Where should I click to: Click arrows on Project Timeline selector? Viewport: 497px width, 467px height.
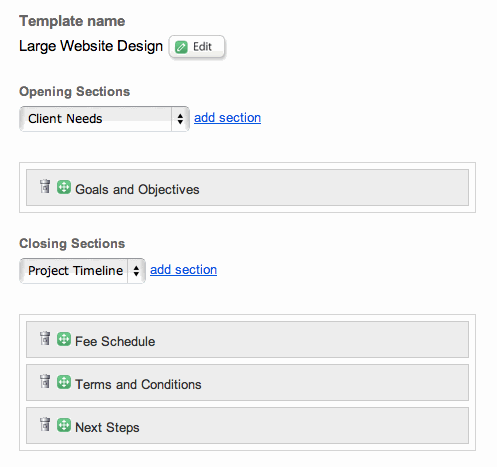tap(136, 271)
